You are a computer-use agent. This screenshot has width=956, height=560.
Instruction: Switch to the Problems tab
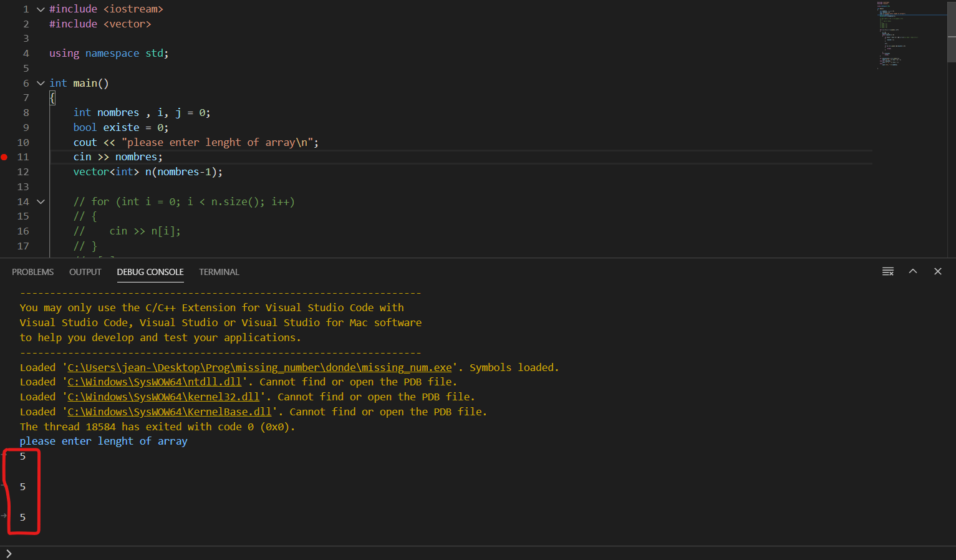[x=32, y=272]
